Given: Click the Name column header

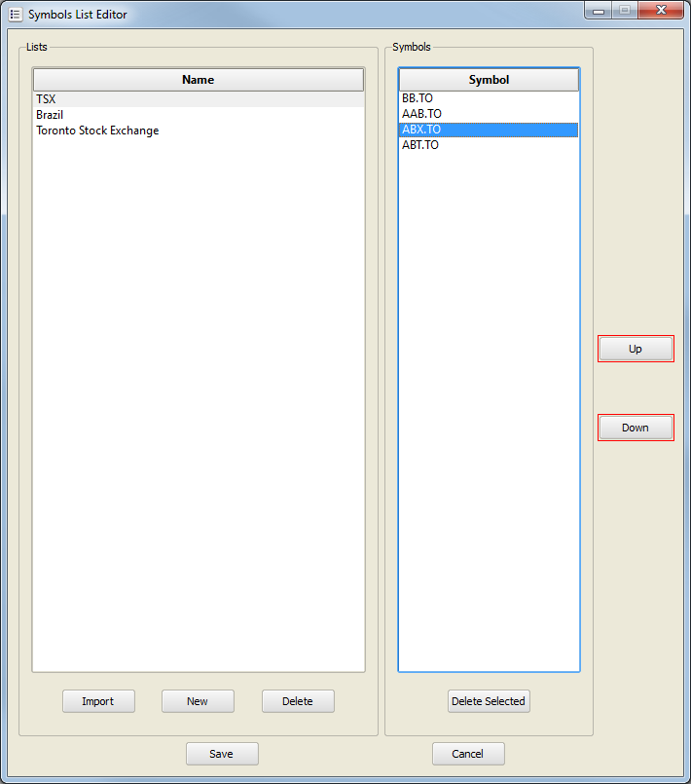Looking at the screenshot, I should click(198, 80).
